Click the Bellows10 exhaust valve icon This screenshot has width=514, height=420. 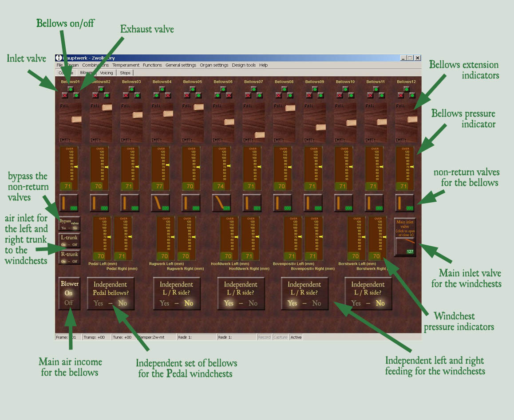tap(351, 95)
